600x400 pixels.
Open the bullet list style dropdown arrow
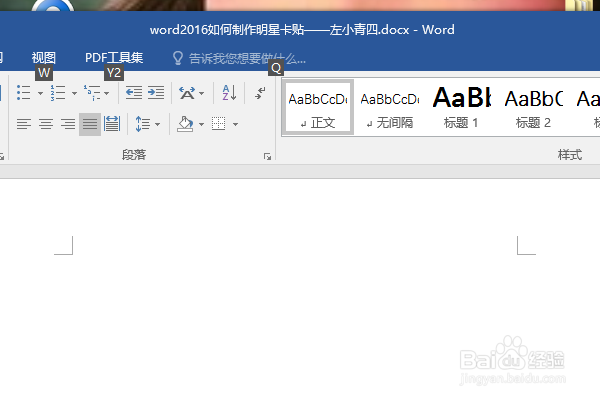pyautogui.click(x=40, y=93)
